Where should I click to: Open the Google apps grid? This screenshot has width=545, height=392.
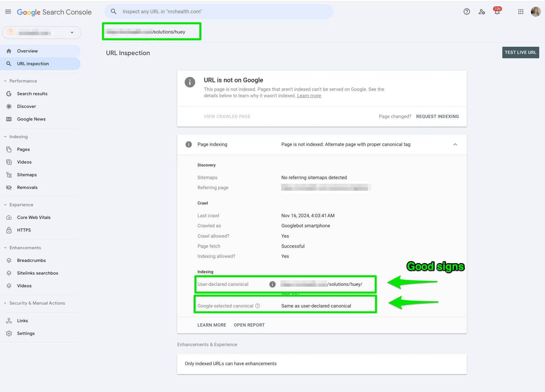tap(520, 12)
